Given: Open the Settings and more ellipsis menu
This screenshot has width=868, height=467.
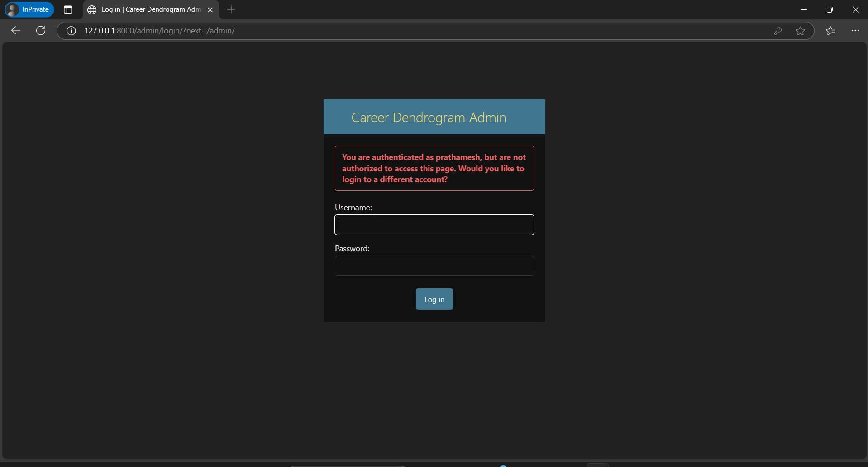Looking at the screenshot, I should click(855, 31).
